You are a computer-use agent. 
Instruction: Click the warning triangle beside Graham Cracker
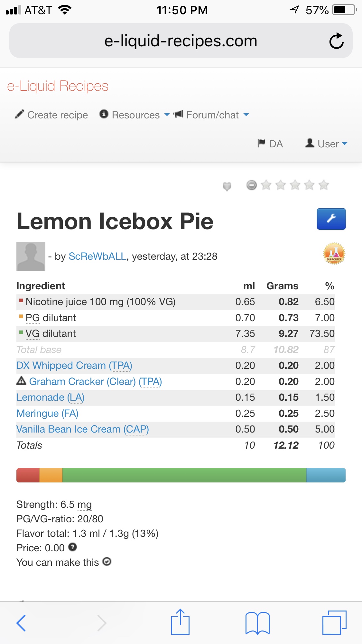pos(21,381)
